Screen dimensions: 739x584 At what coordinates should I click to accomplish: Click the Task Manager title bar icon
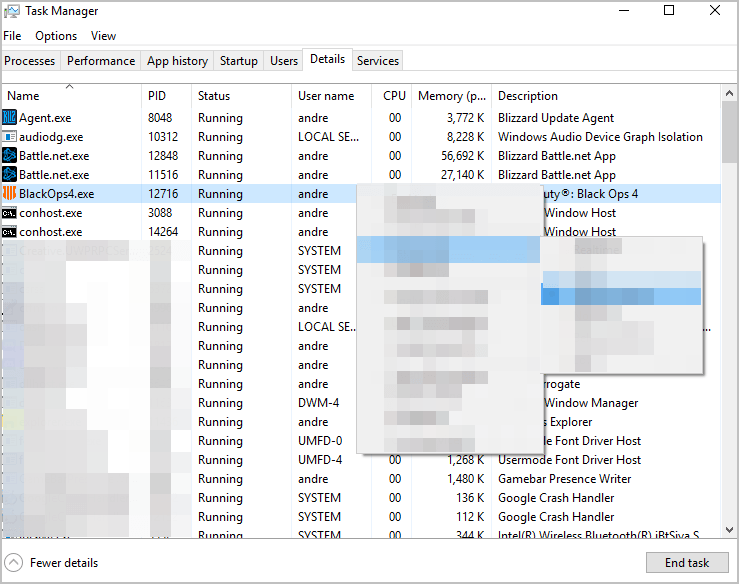pos(11,11)
